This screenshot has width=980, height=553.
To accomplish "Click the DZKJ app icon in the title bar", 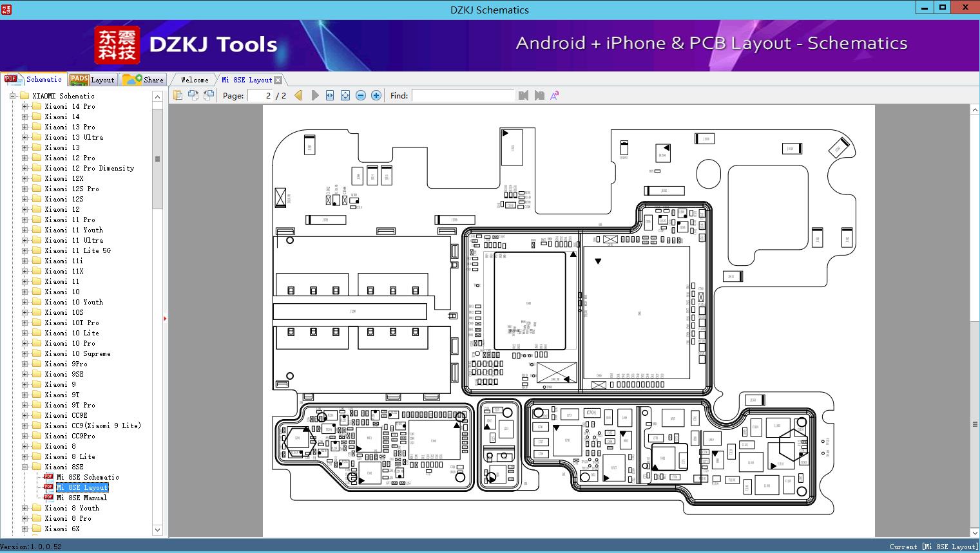I will pyautogui.click(x=6, y=9).
